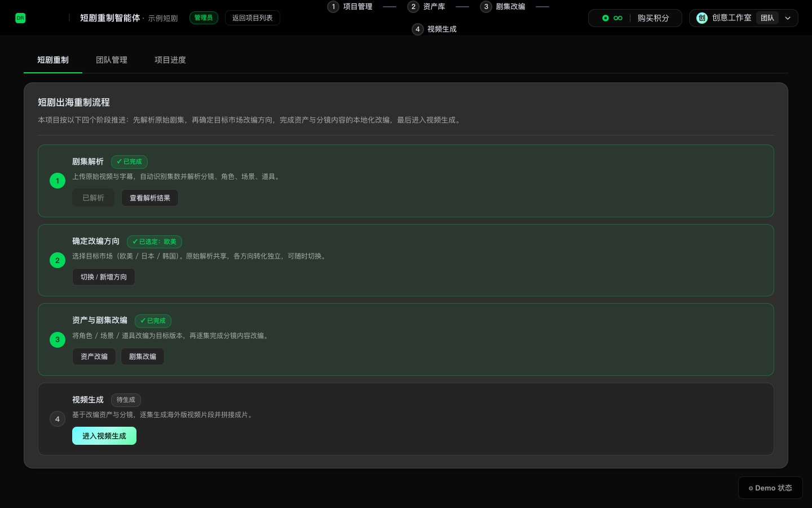The image size is (812, 508).
Task: Switch to the 项目进度 tab
Action: (170, 60)
